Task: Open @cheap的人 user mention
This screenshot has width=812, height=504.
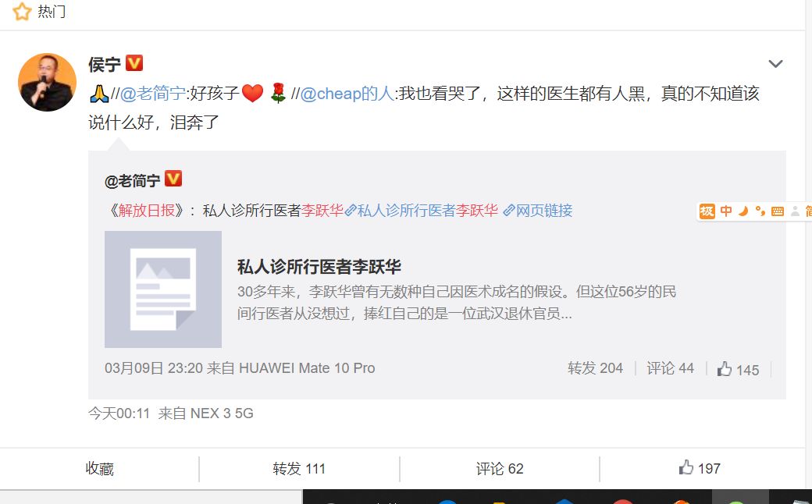Action: (347, 94)
